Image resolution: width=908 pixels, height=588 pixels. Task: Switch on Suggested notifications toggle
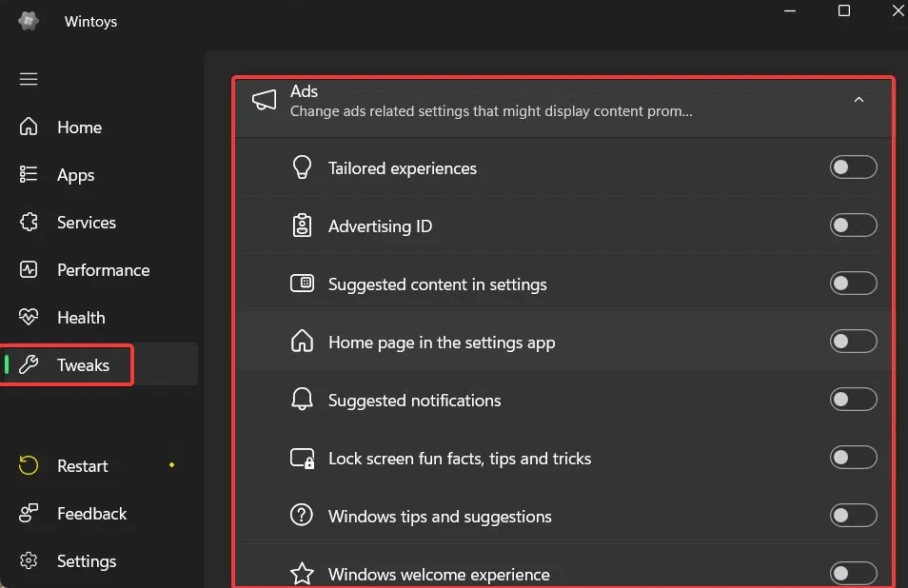coord(852,400)
